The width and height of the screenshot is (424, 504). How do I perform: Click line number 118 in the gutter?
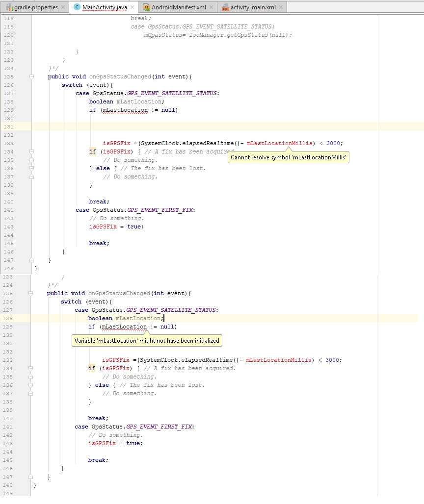9,18
